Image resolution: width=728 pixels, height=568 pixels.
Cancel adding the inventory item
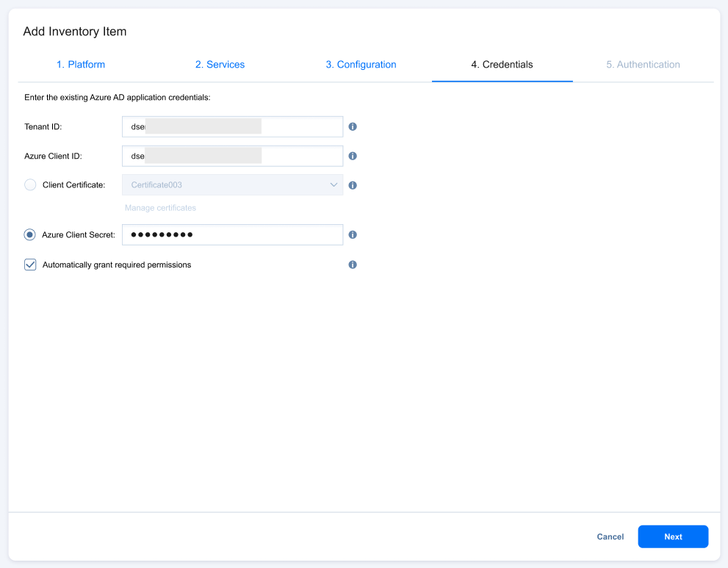point(610,537)
